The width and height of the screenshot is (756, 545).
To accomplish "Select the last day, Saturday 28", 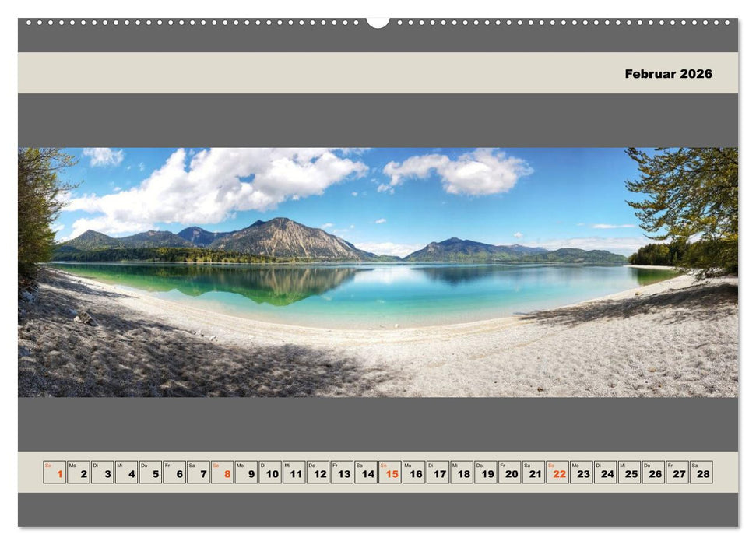I will pyautogui.click(x=700, y=472).
